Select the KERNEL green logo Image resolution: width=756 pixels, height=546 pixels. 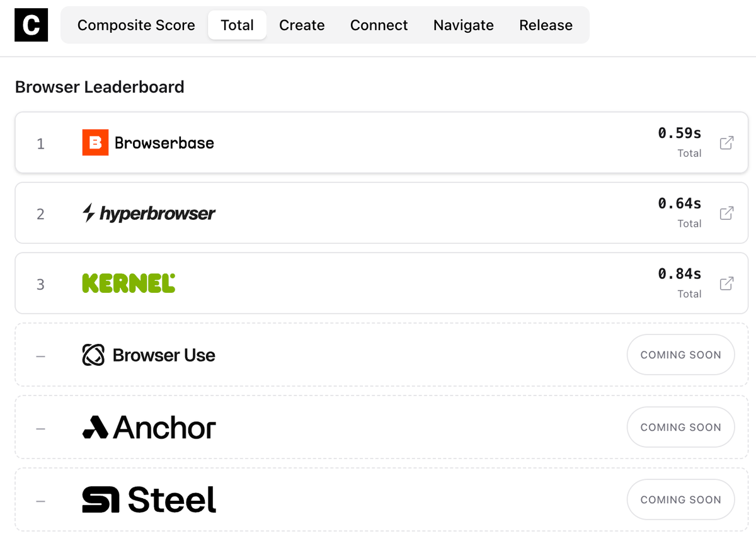point(128,283)
